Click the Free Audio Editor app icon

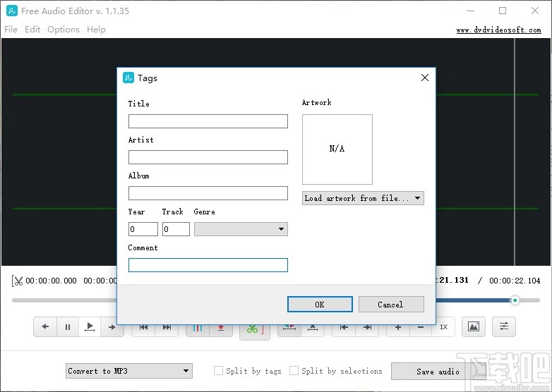(11, 11)
